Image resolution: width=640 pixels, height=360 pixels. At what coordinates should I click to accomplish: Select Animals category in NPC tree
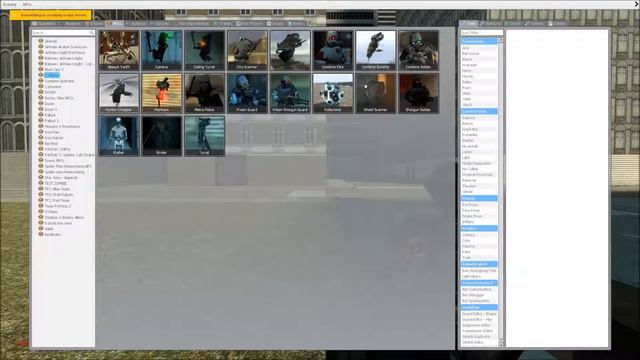tap(51, 41)
